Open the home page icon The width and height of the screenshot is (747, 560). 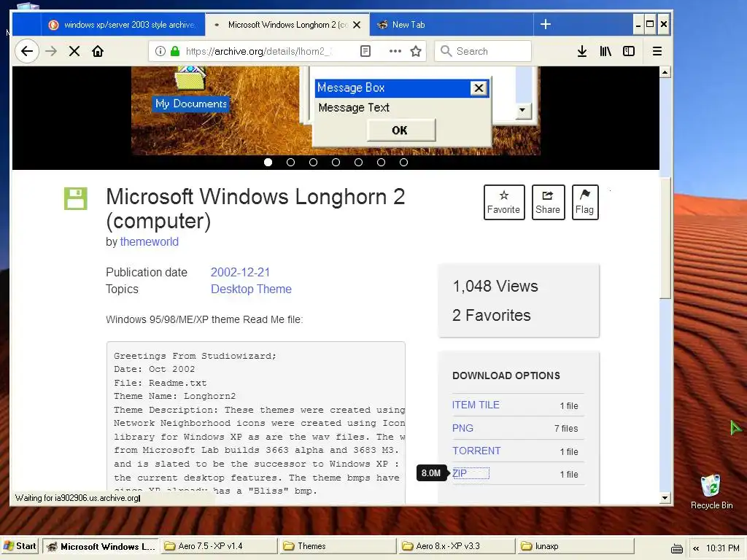coord(98,51)
